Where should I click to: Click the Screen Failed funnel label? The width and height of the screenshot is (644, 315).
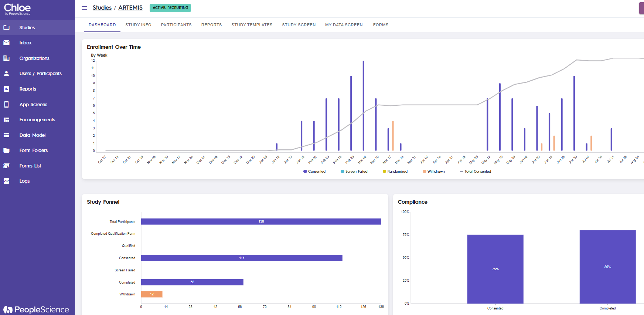(x=125, y=270)
